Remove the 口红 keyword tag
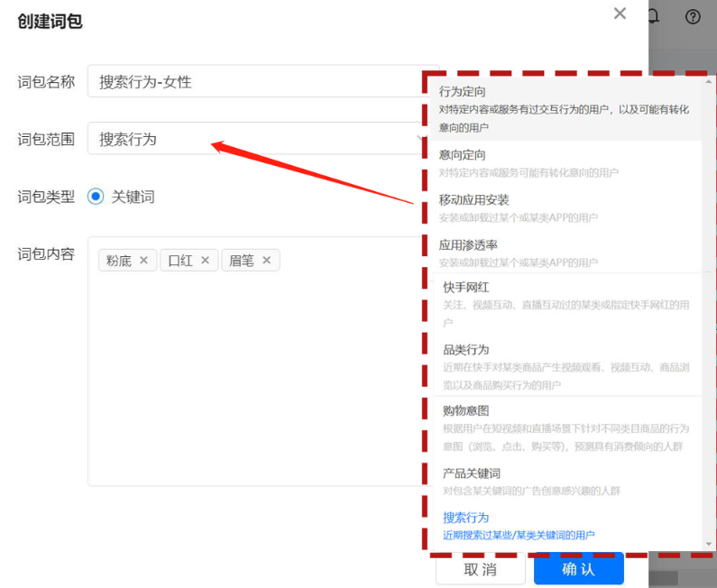 205,261
